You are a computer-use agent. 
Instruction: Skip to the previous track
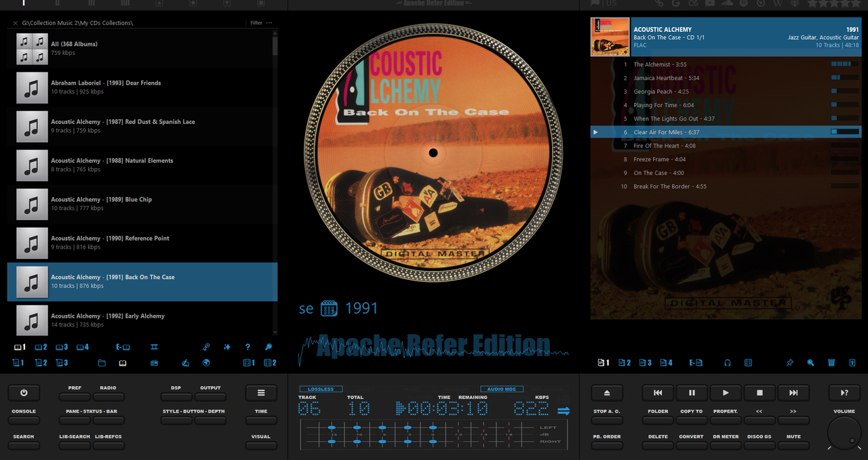(x=658, y=392)
